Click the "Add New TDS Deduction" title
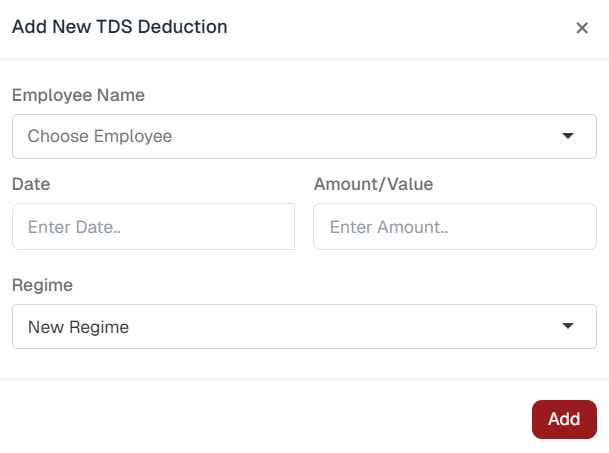The height and width of the screenshot is (453, 609). 119,27
